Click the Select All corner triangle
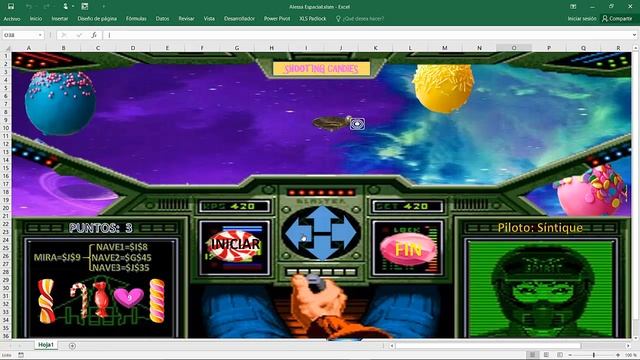The height and width of the screenshot is (360, 640). (x=6, y=48)
